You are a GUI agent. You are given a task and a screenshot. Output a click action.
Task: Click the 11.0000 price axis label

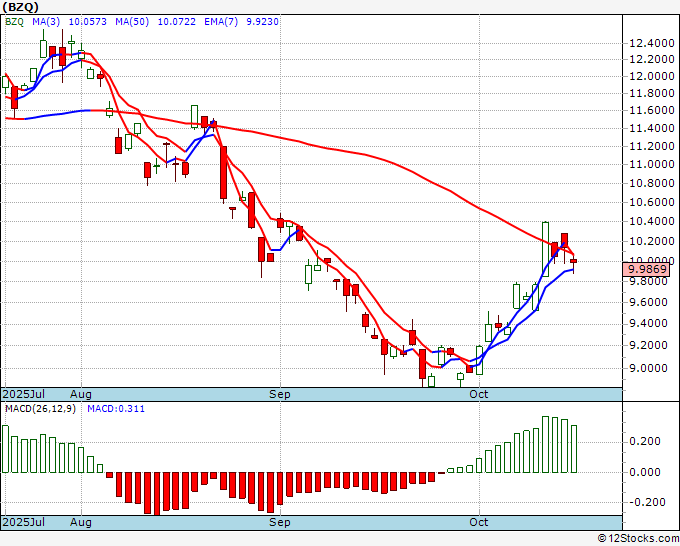point(652,164)
